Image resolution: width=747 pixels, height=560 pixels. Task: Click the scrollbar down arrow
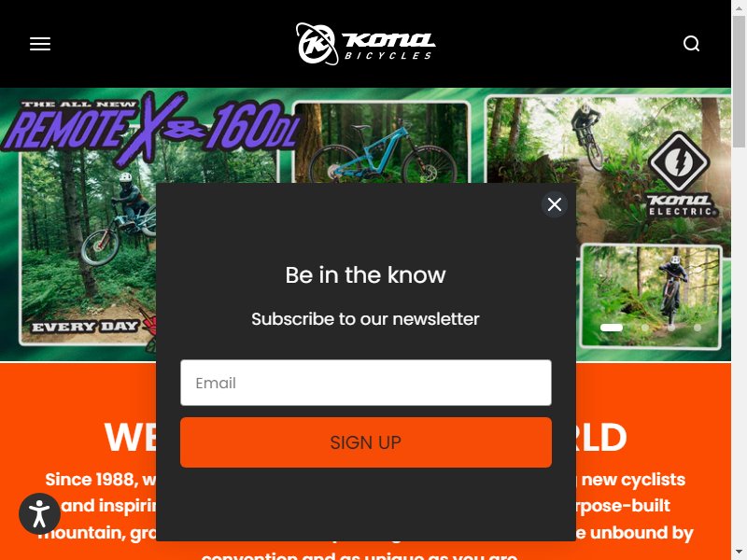[739, 553]
